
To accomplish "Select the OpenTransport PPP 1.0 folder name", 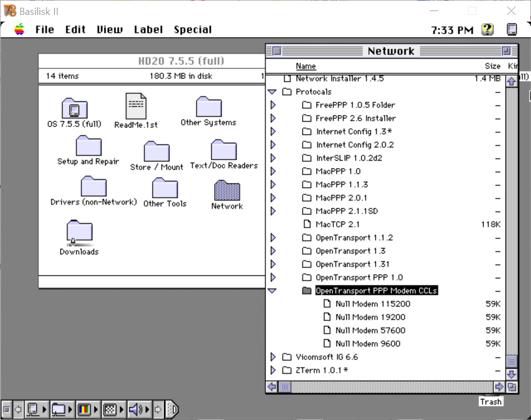I will coord(359,277).
